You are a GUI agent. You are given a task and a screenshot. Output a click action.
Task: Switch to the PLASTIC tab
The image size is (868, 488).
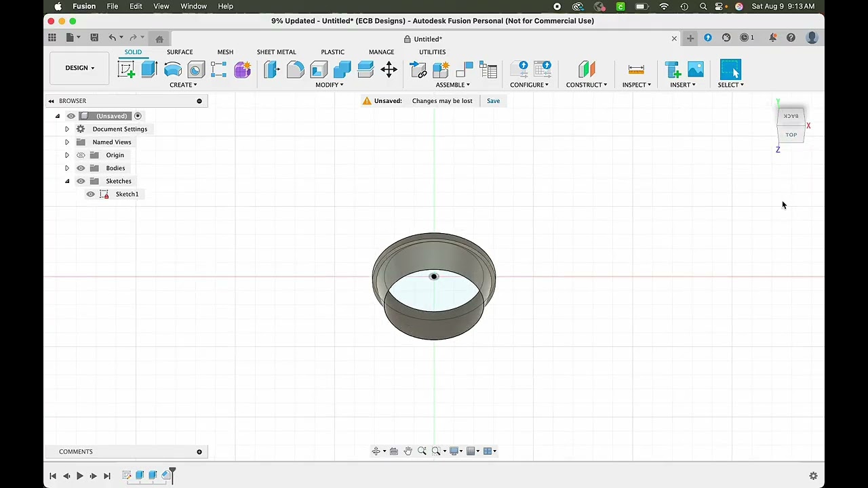tap(332, 52)
